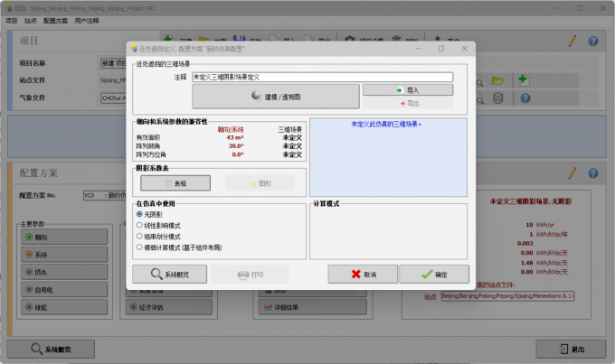Click the 30.0° array tilt value
This screenshot has height=364, width=615.
[236, 145]
